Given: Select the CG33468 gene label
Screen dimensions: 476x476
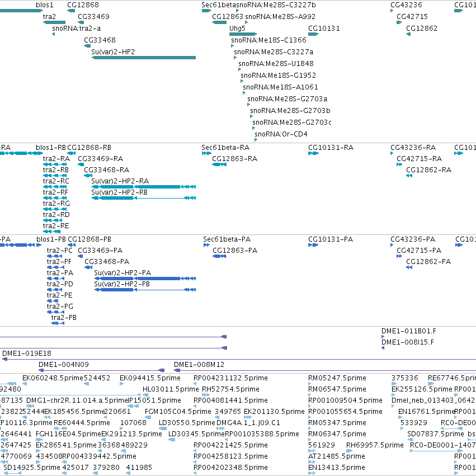Looking at the screenshot, I should tap(100, 40).
